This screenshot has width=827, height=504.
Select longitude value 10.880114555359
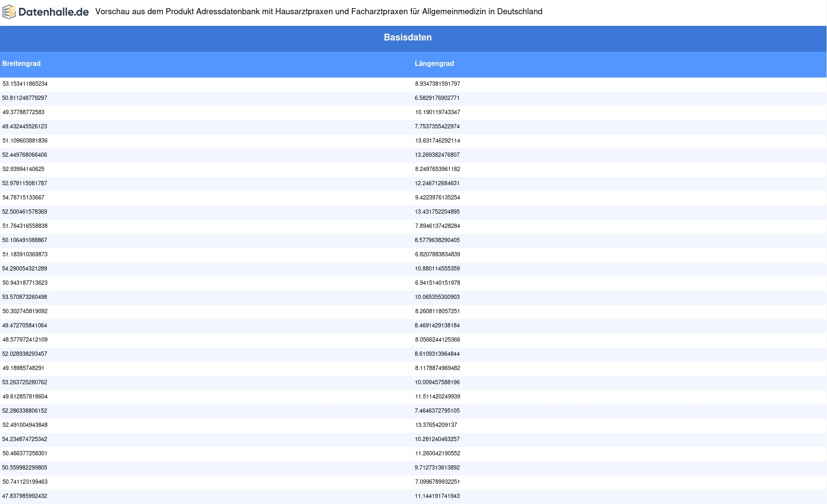tap(437, 269)
